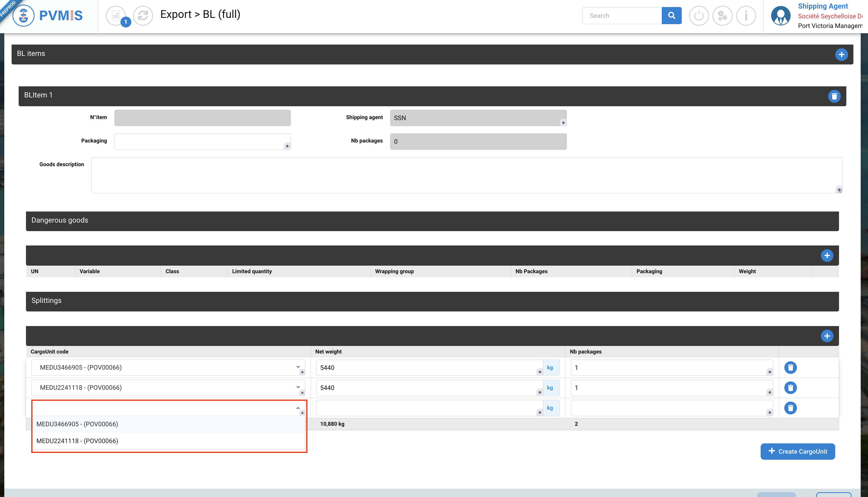Open the settings gears icon

pos(722,16)
